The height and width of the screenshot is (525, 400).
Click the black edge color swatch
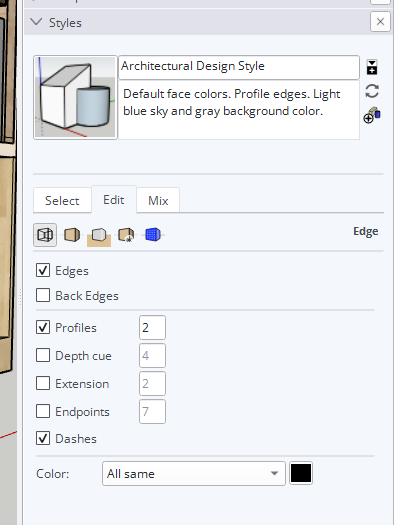tap(301, 473)
